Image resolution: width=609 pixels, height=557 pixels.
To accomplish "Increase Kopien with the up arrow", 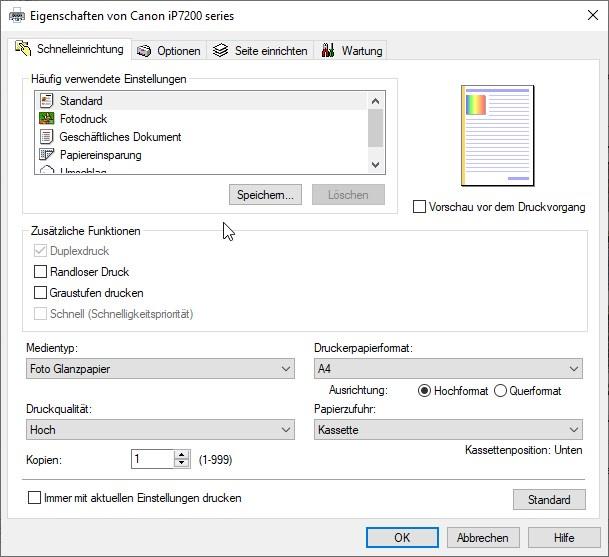I will click(x=181, y=454).
